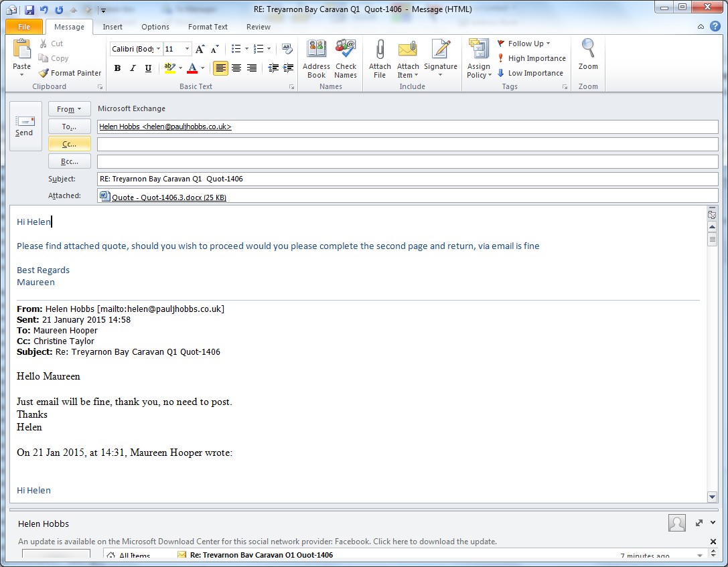Click Copy in the Clipboard group
Image resolution: width=728 pixels, height=567 pixels.
(x=54, y=58)
